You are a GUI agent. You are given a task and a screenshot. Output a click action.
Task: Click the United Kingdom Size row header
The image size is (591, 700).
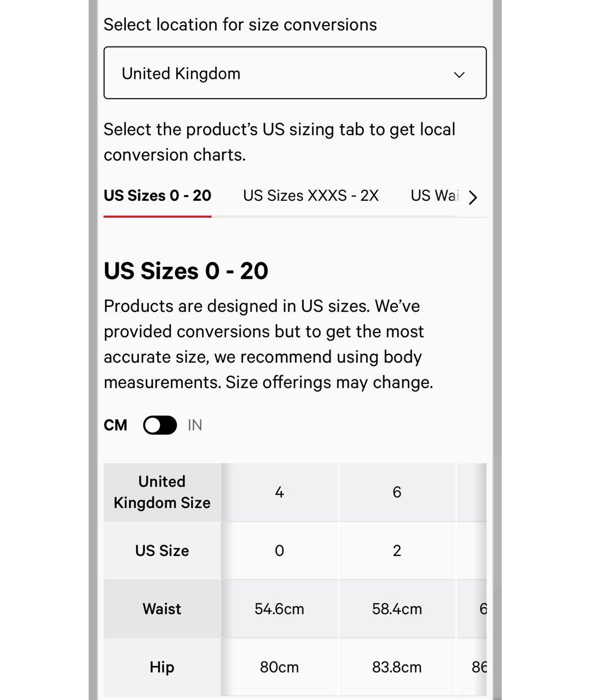(x=162, y=492)
